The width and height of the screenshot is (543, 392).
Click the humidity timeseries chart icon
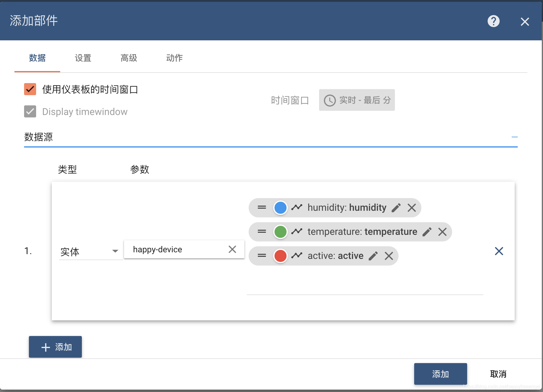click(x=297, y=207)
